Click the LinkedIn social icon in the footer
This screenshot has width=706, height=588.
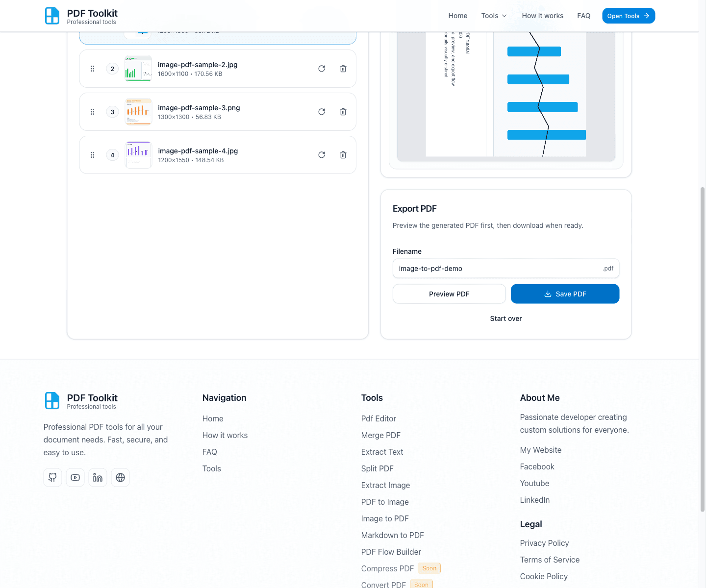[98, 477]
